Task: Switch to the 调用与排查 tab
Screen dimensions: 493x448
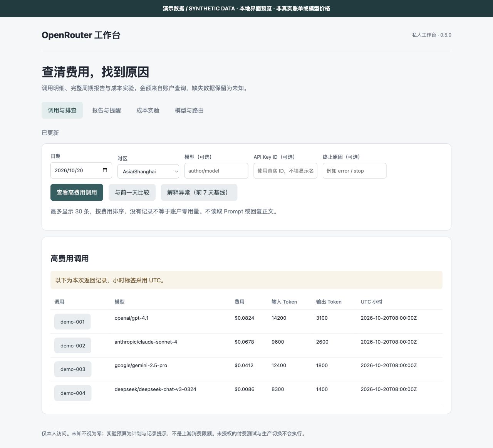Action: [x=62, y=110]
